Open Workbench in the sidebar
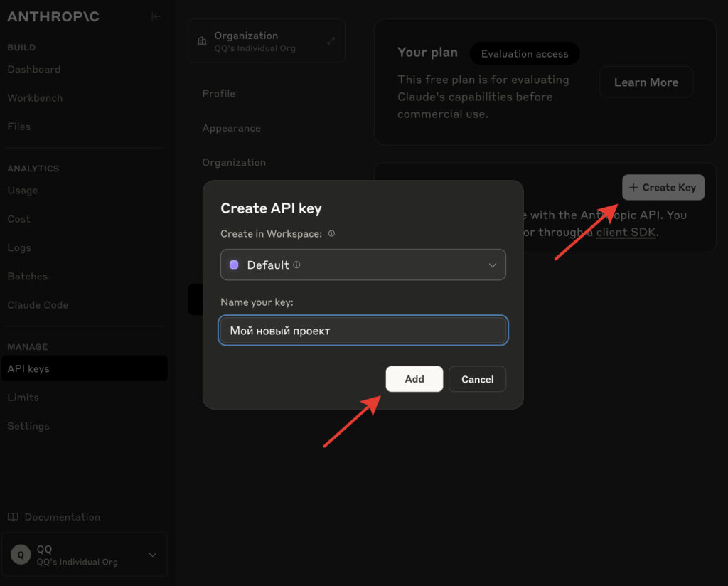 [x=35, y=98]
